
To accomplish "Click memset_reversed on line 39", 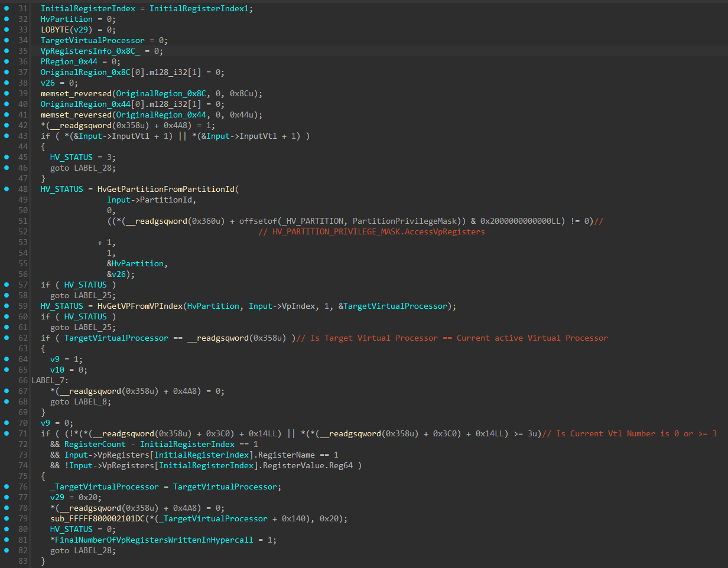I will click(76, 93).
